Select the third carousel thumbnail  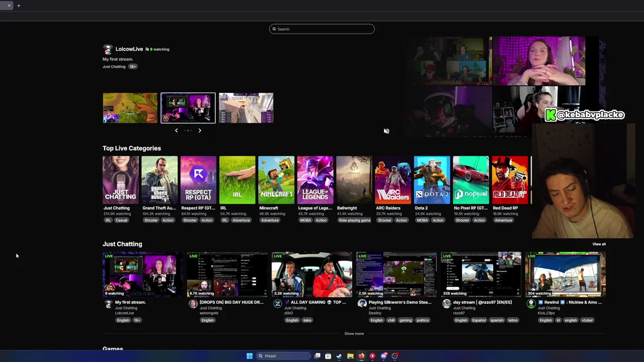click(x=246, y=108)
